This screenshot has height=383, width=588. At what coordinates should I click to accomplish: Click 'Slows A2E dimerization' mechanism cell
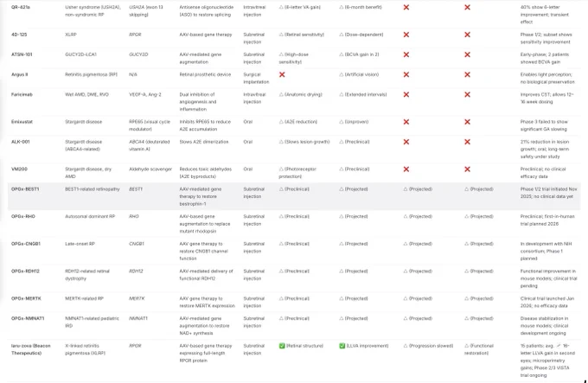[x=203, y=142]
